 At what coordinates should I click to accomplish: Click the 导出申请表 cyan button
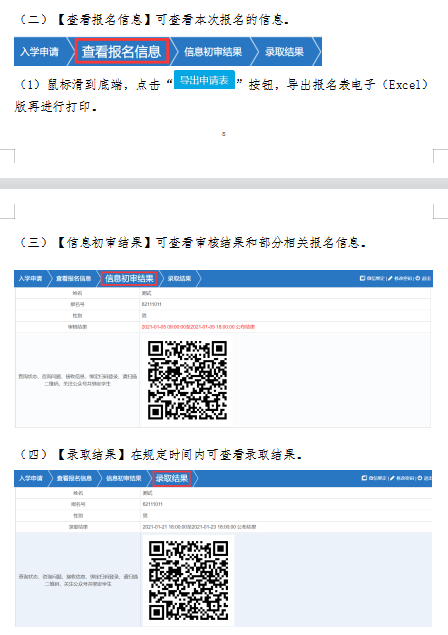pos(204,80)
